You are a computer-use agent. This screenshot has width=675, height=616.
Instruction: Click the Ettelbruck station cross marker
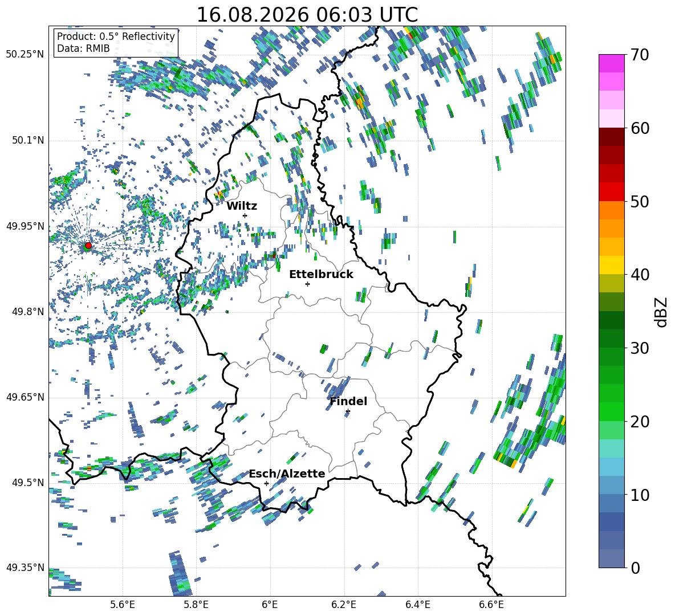(307, 284)
